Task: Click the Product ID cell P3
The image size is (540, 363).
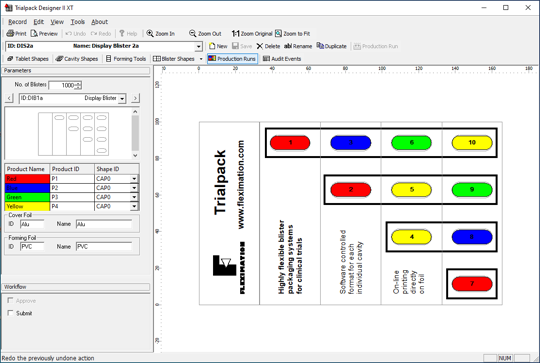Action: tap(72, 197)
